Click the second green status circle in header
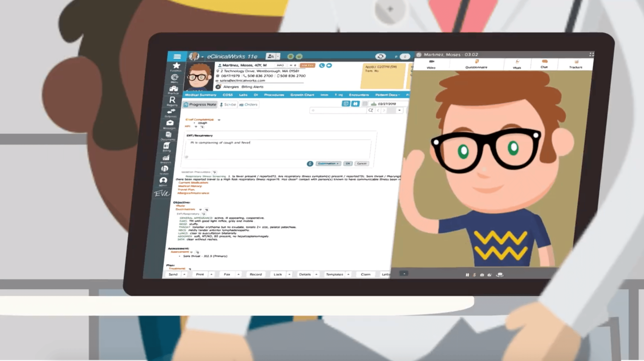 tap(299, 56)
